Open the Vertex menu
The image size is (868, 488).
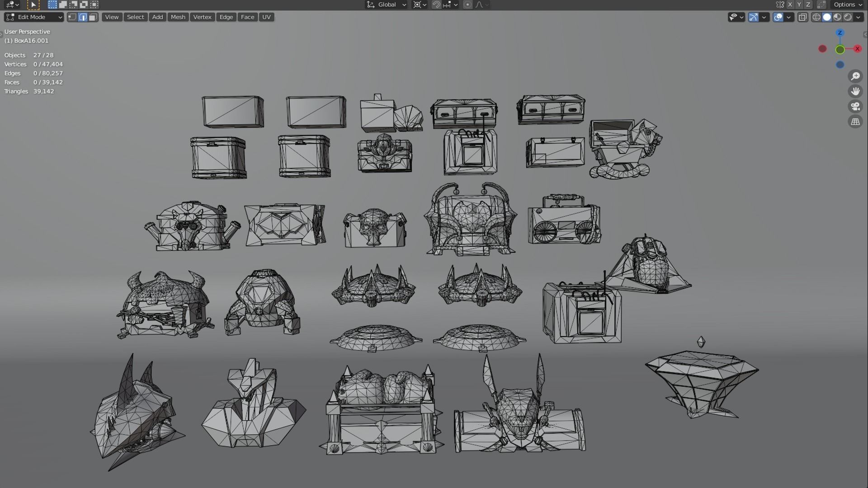click(x=202, y=17)
